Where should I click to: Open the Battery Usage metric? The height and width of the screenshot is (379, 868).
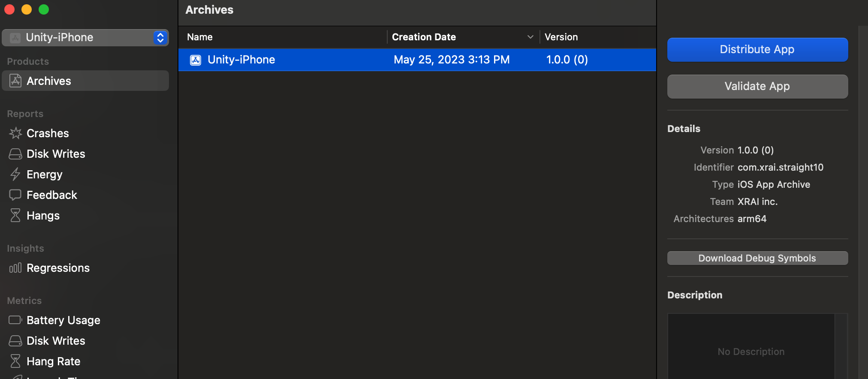pos(63,320)
